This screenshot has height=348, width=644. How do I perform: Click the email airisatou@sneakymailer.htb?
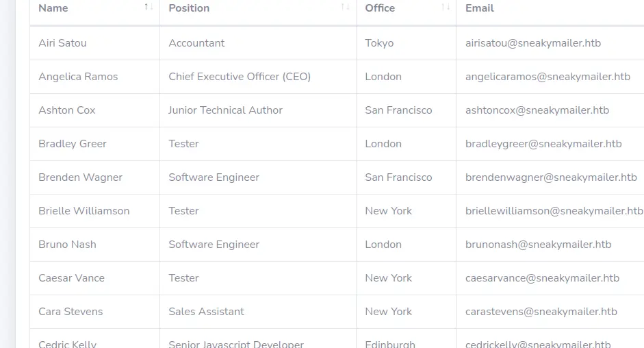click(533, 43)
